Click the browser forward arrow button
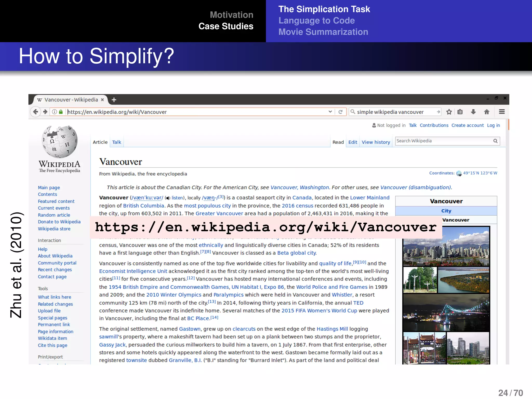Viewport: 532px width, 399px height. [x=45, y=112]
